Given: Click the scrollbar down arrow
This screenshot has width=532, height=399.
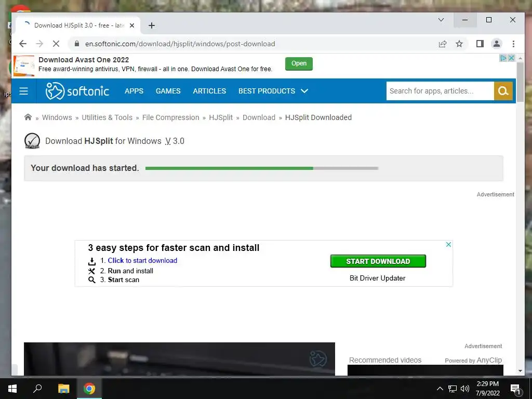Looking at the screenshot, I should pos(520,371).
